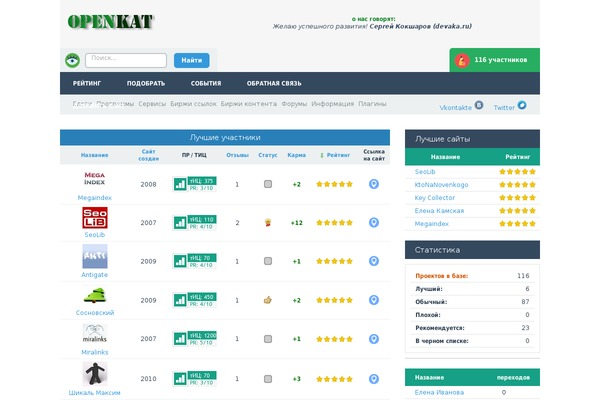Click the search input field
The width and height of the screenshot is (600, 400).
click(x=126, y=60)
